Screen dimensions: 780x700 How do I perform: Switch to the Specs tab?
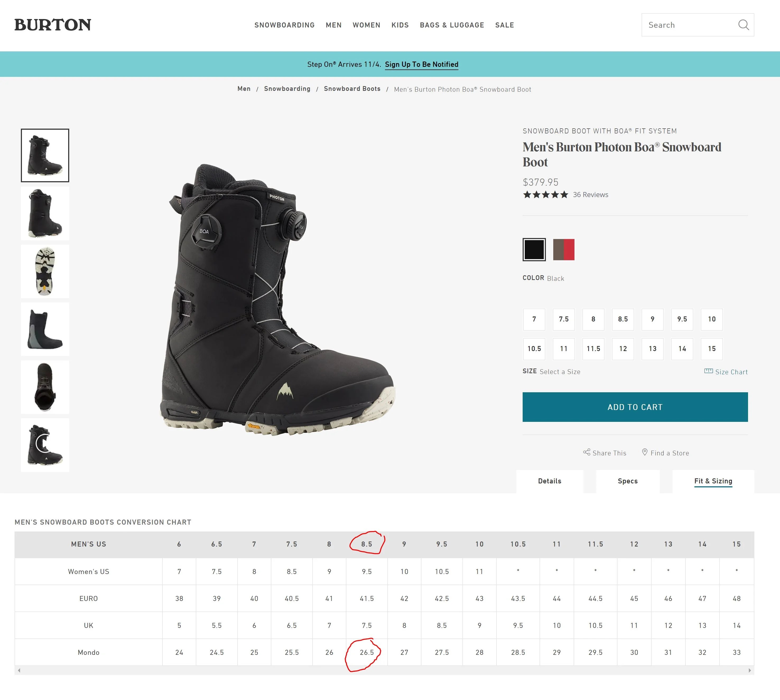(628, 481)
